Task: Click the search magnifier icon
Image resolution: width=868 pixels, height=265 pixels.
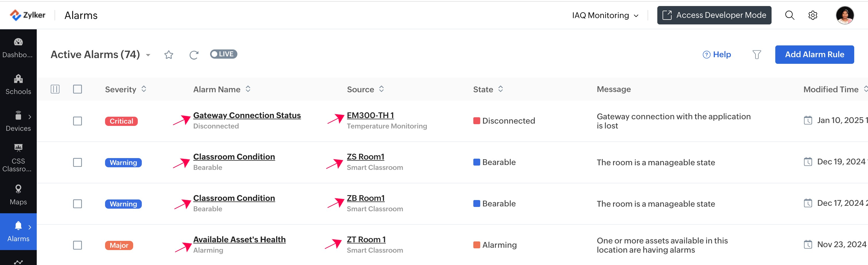Action: [789, 15]
